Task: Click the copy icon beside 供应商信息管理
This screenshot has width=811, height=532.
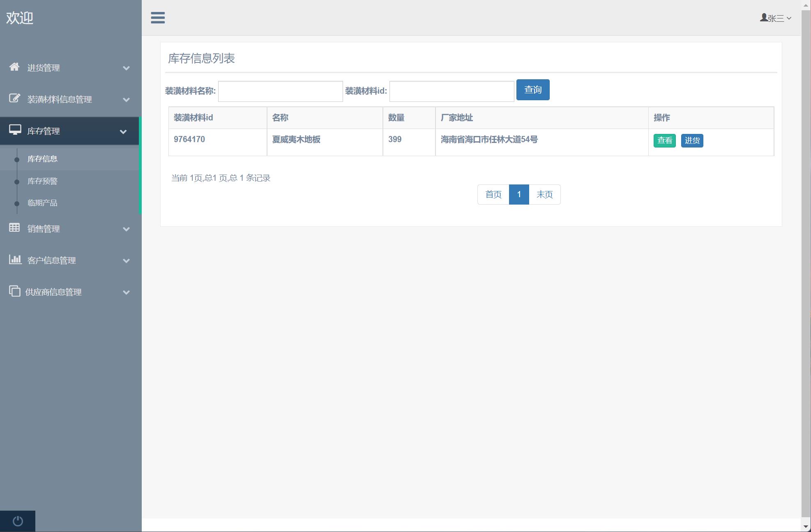Action: pyautogui.click(x=15, y=291)
